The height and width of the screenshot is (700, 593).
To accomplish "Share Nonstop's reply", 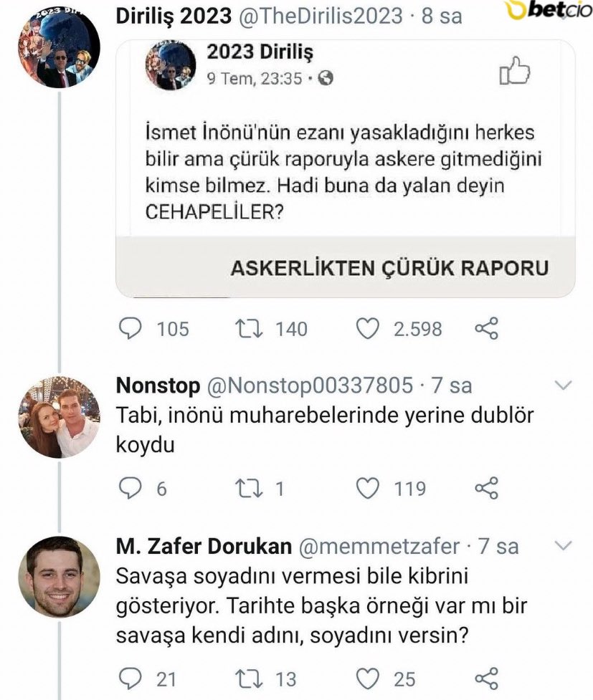I will tap(486, 489).
